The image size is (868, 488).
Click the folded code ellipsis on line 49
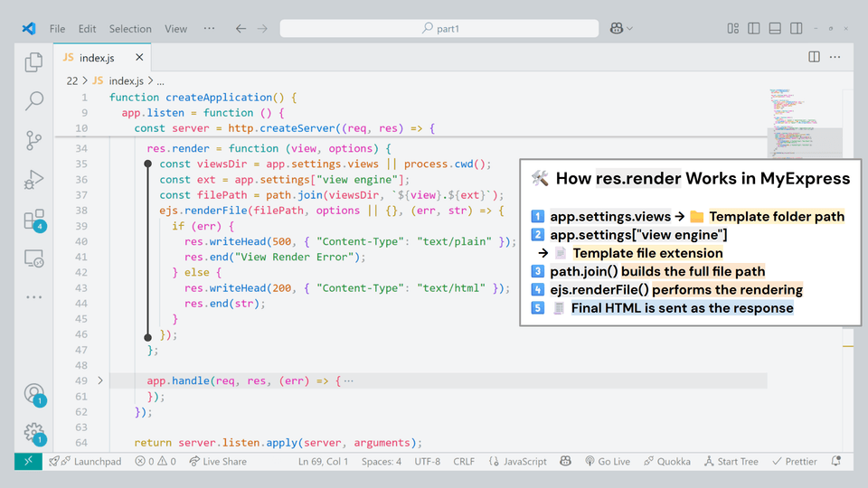click(348, 380)
